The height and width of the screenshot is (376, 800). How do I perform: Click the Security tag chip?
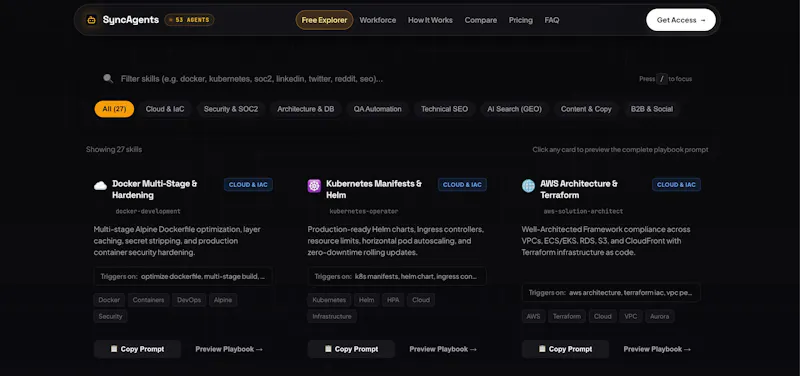(x=110, y=316)
